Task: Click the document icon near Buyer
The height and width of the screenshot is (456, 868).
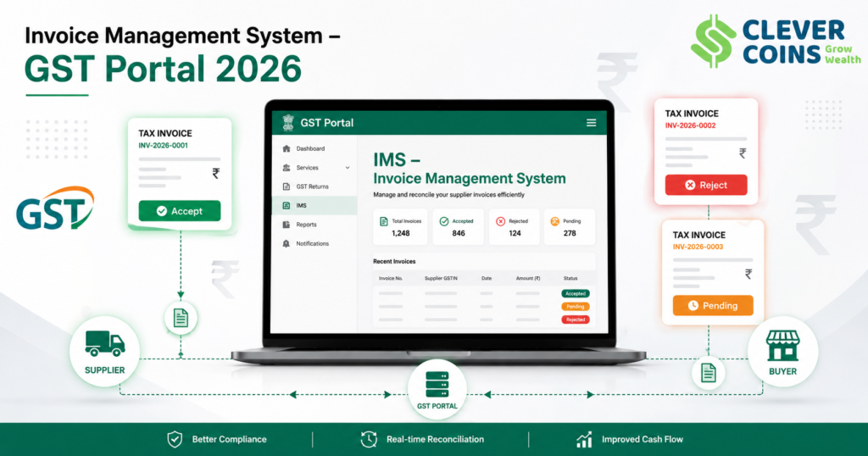Action: tap(709, 373)
